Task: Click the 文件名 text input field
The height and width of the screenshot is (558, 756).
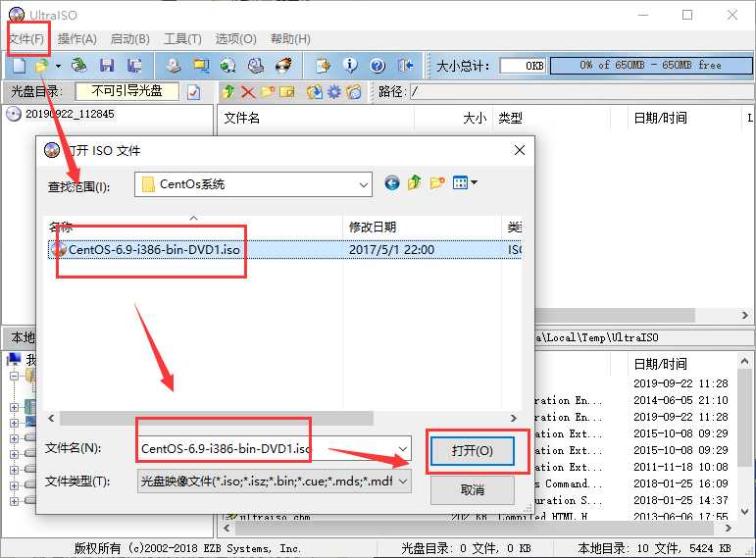Action: (267, 449)
